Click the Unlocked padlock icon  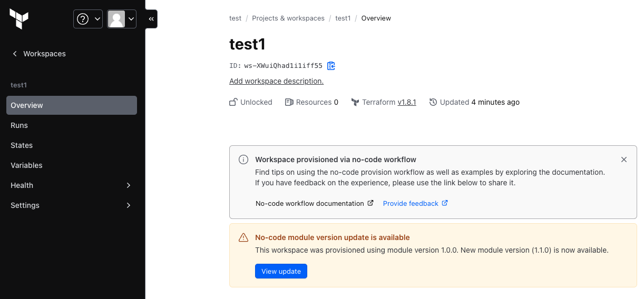(233, 102)
